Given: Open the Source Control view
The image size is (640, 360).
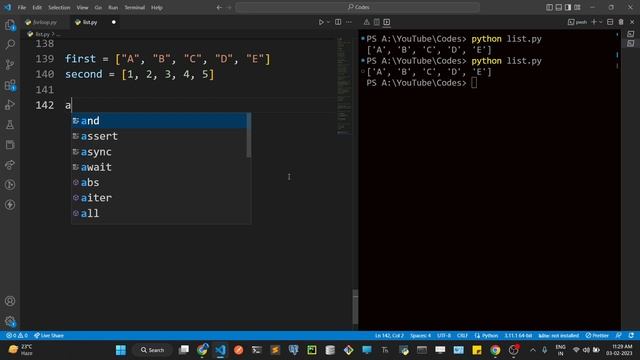Looking at the screenshot, I should 10,64.
